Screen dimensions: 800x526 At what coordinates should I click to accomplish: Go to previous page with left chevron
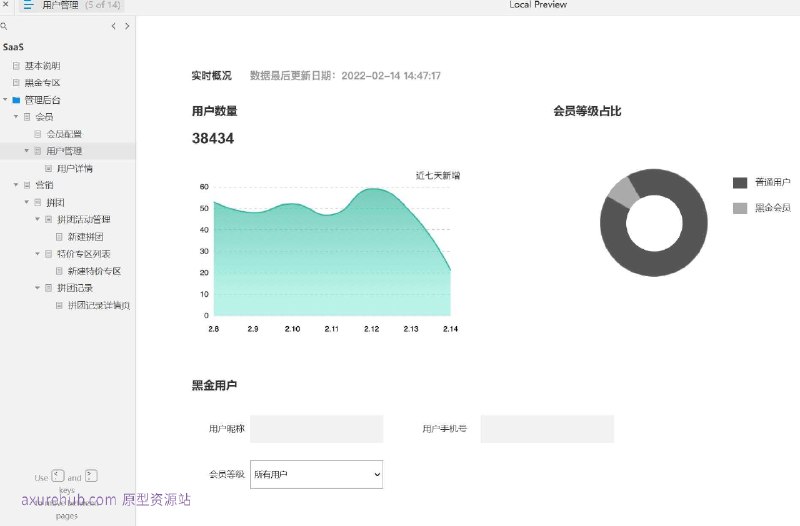(x=113, y=26)
